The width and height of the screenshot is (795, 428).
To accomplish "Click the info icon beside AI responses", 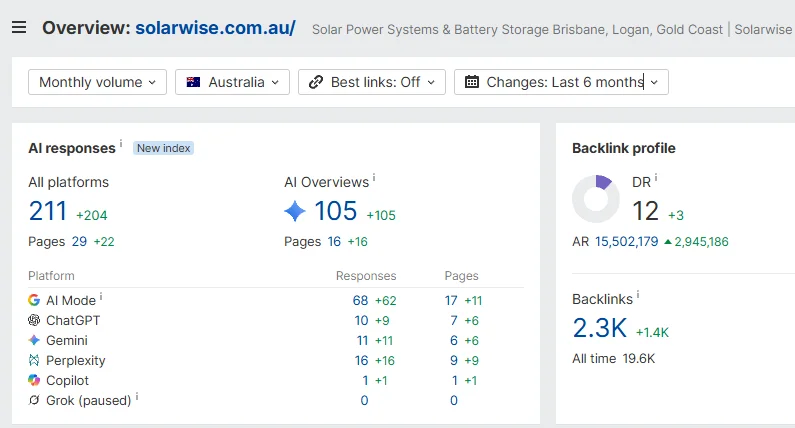I will pyautogui.click(x=121, y=144).
